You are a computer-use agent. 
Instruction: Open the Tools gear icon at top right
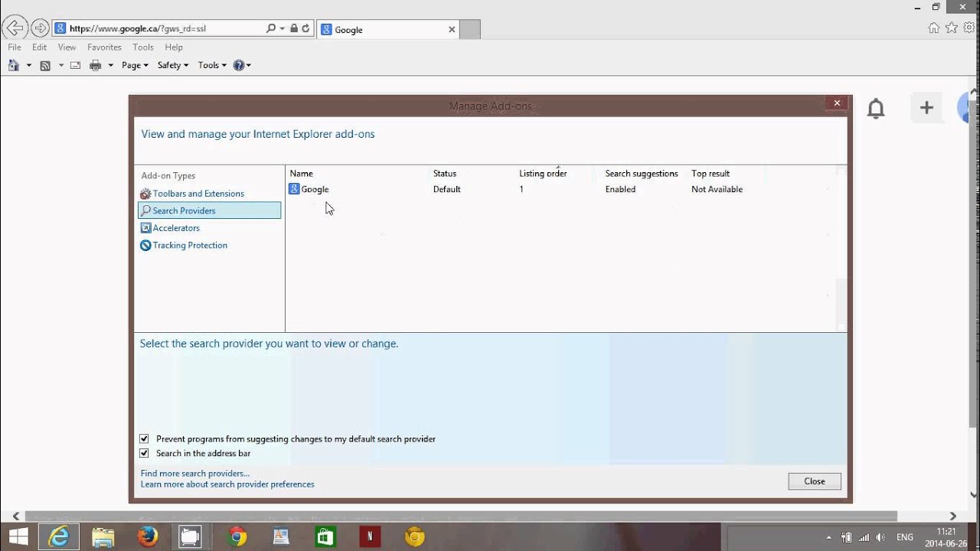pyautogui.click(x=969, y=28)
